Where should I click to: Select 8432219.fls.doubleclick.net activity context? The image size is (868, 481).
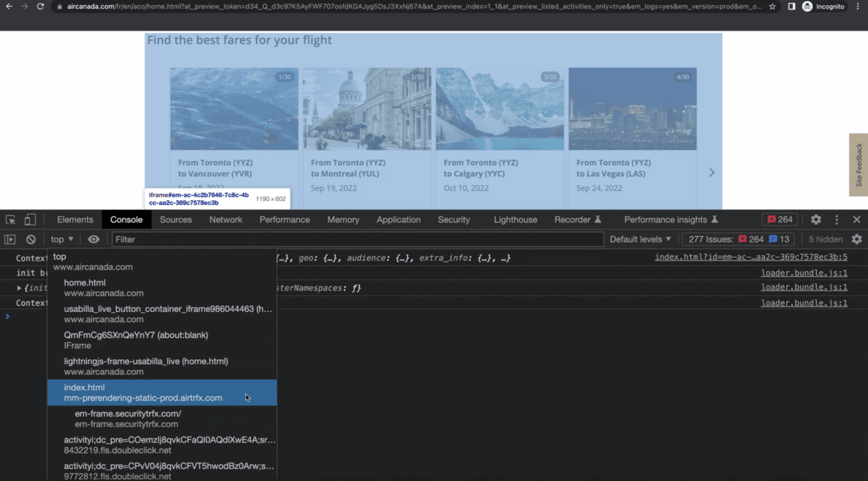[x=162, y=445]
